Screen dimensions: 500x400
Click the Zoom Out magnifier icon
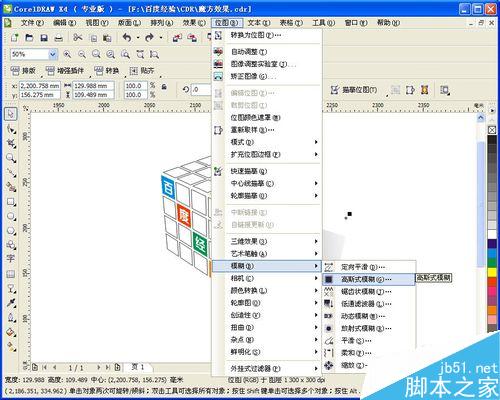[x=82, y=54]
